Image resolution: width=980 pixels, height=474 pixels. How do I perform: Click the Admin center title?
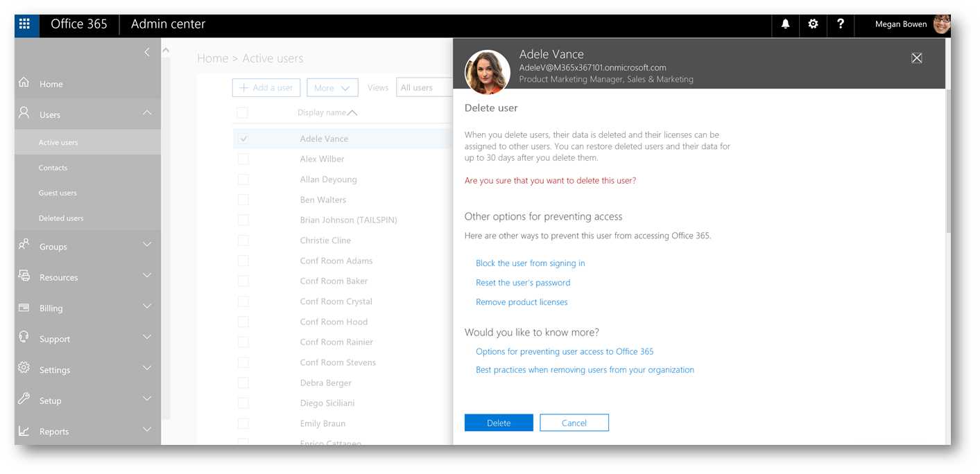(168, 24)
